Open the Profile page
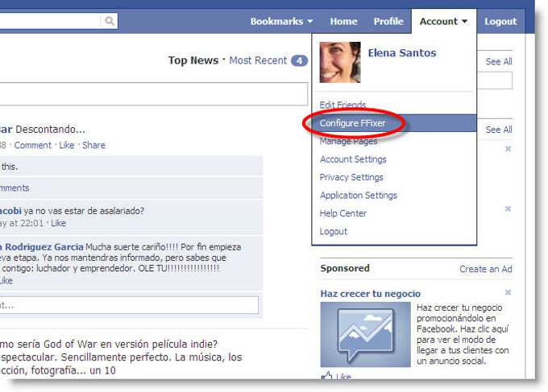Image resolution: width=548 pixels, height=392 pixels. [x=388, y=21]
